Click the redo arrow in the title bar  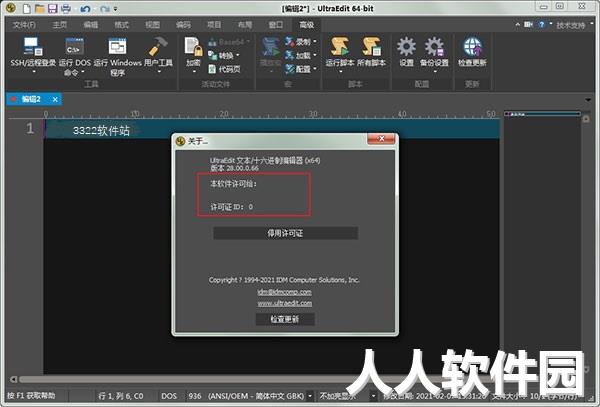coord(104,8)
